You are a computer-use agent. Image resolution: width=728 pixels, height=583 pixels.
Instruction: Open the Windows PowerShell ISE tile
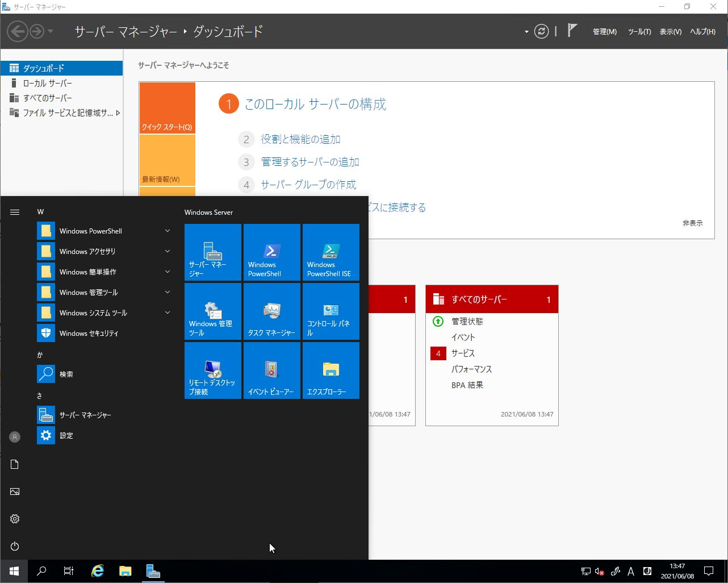(x=331, y=252)
